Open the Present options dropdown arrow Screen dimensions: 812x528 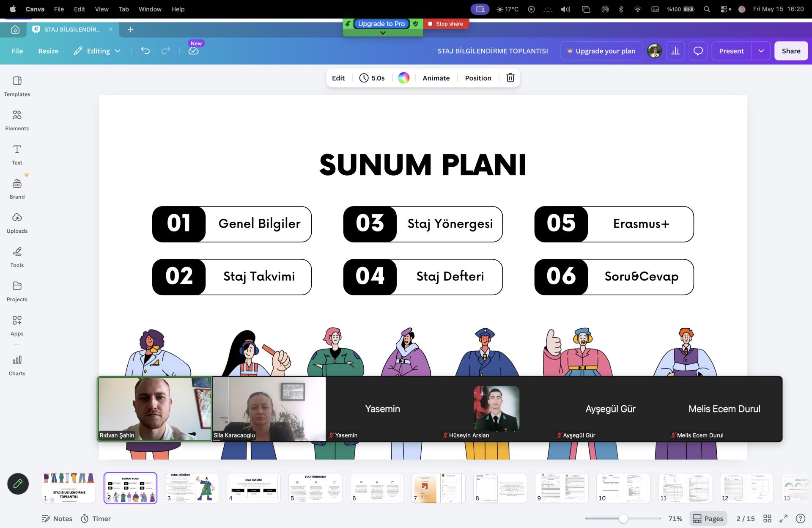(761, 51)
